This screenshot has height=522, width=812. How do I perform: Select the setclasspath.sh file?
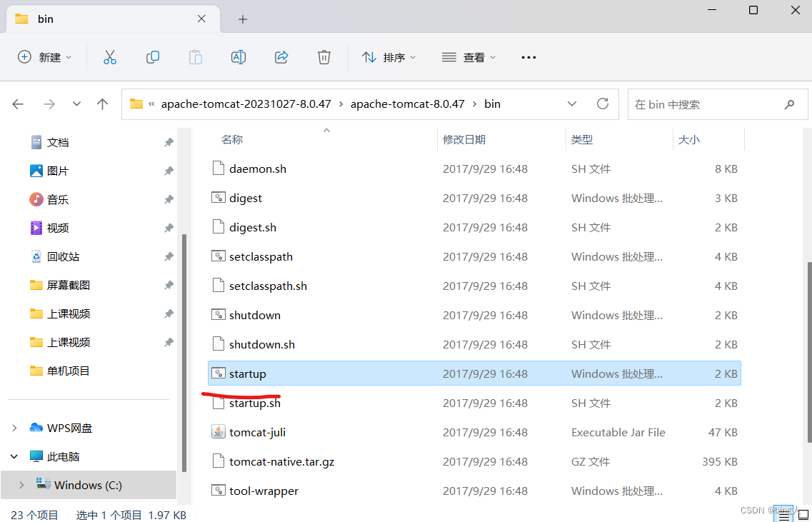(473, 286)
